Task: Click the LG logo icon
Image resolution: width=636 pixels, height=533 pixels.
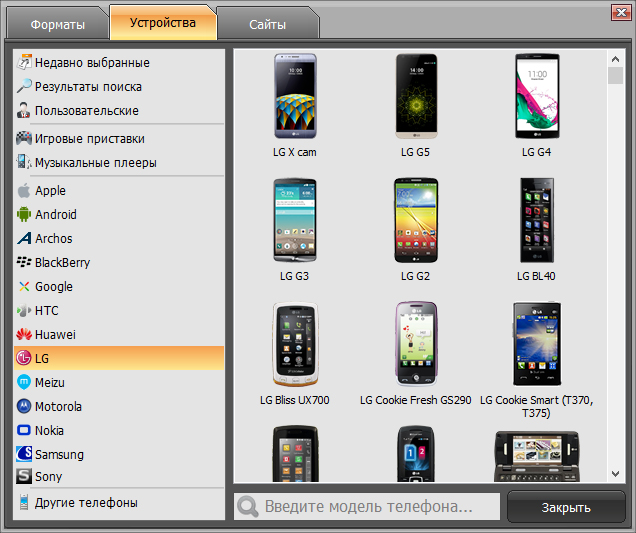Action: [24, 358]
